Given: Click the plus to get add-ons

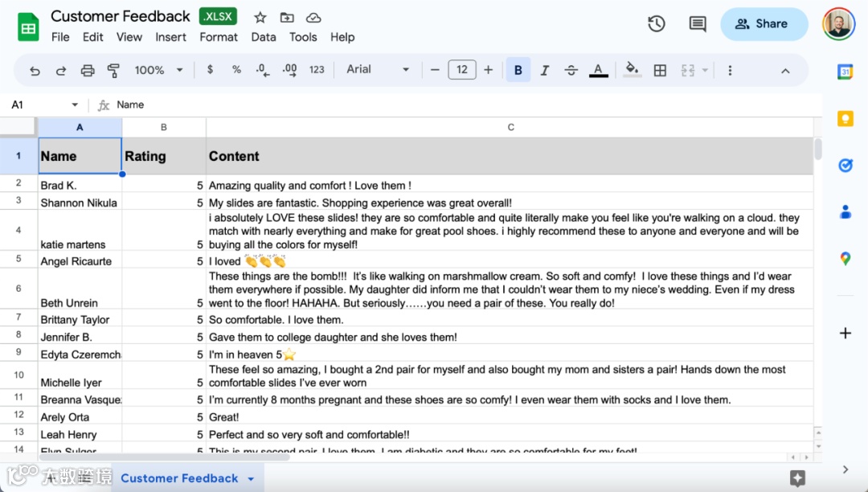Looking at the screenshot, I should (845, 333).
